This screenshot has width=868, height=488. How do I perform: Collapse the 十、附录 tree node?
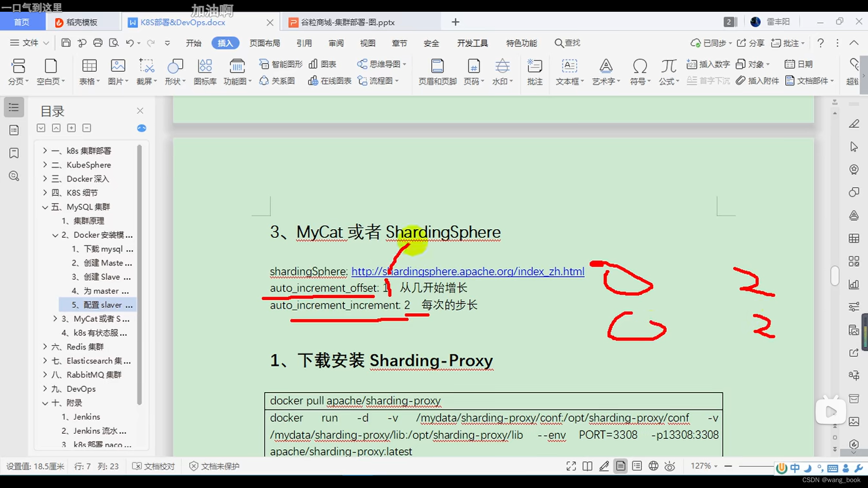pos(45,403)
